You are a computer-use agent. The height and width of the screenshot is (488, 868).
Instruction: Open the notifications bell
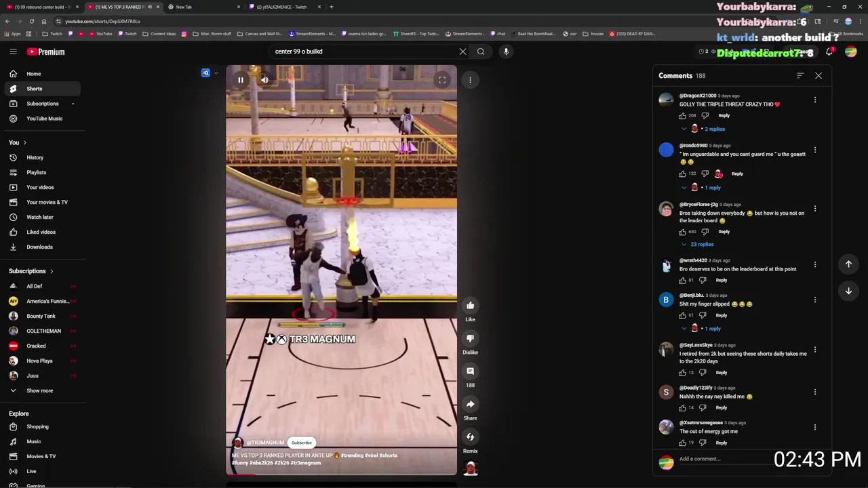pos(829,52)
